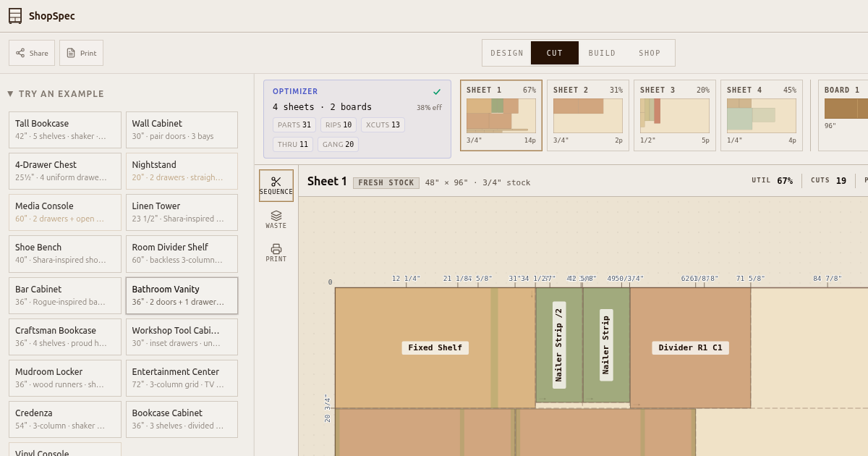The image size is (868, 456).
Task: Click the GANG 20 chip
Action: point(338,145)
